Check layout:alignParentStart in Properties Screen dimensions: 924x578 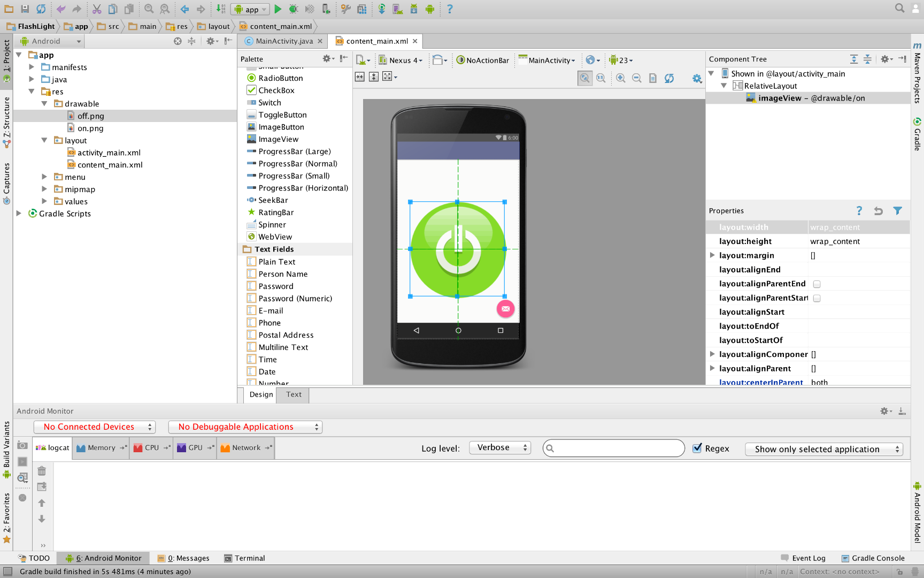point(817,298)
